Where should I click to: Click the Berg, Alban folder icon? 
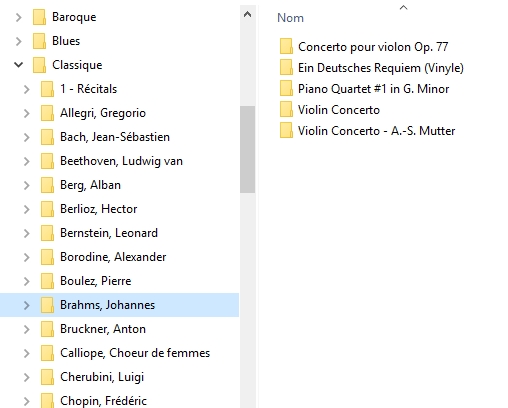47,185
